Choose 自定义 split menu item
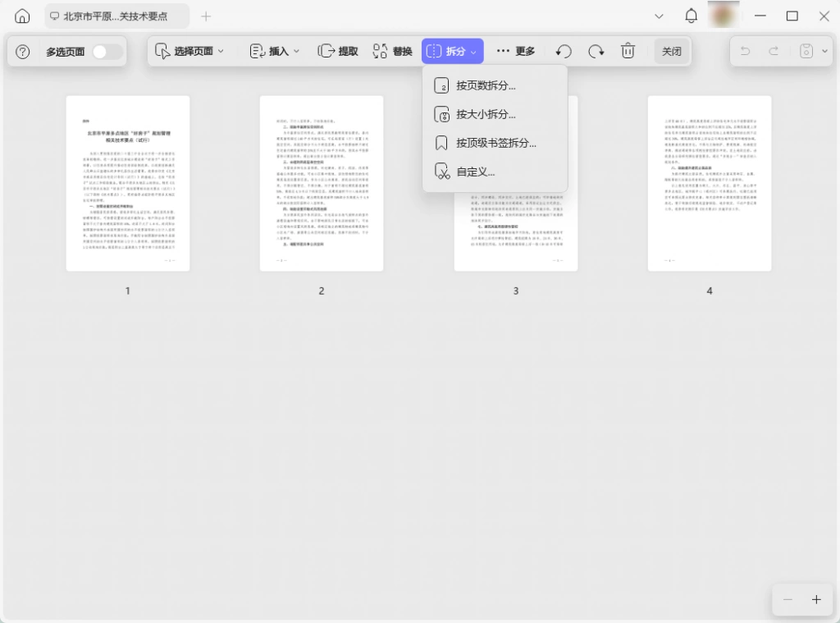 (495, 172)
